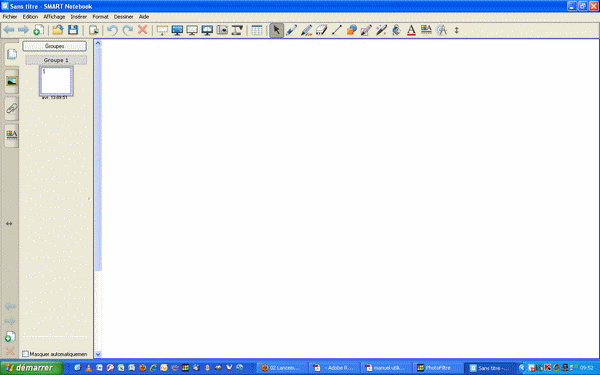Select the Eraser tool
Screen dimensions: 600x375
[x=321, y=30]
